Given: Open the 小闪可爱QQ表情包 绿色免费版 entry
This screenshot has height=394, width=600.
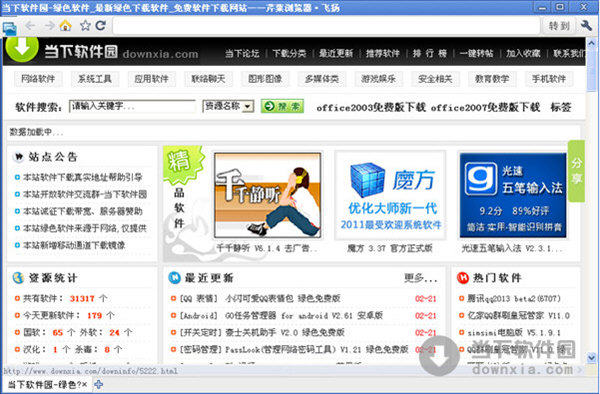Looking at the screenshot, I should (x=283, y=298).
